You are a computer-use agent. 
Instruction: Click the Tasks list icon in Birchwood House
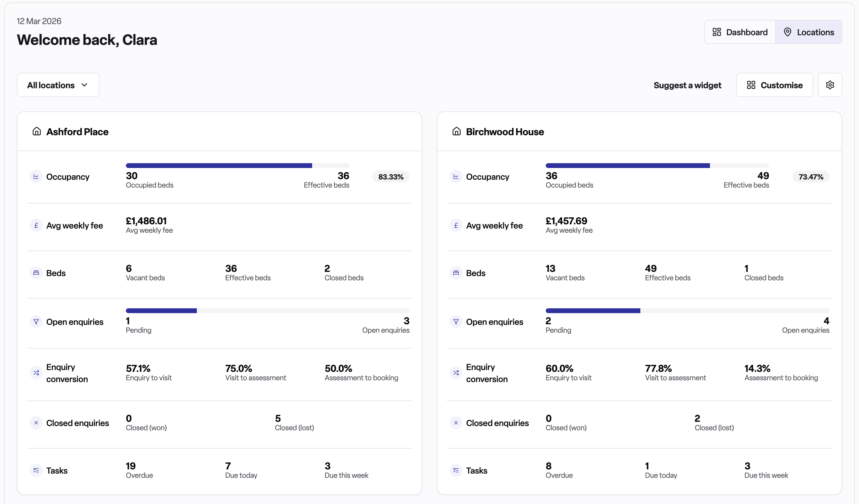pos(456,471)
